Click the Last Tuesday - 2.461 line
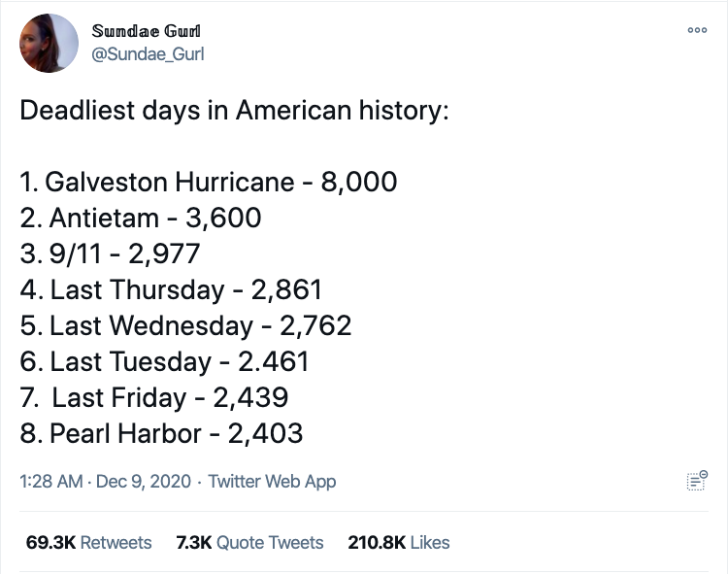 [x=164, y=361]
